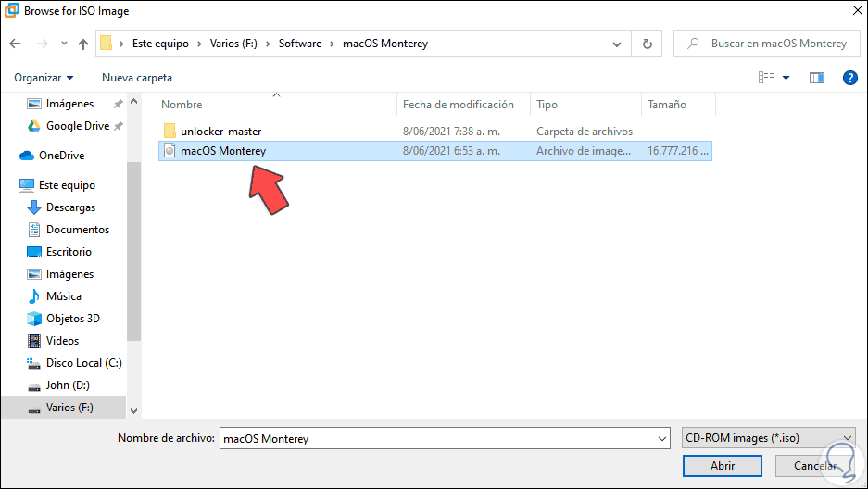This screenshot has height=489, width=868.
Task: Click the size value '16.777.216'
Action: [x=673, y=151]
